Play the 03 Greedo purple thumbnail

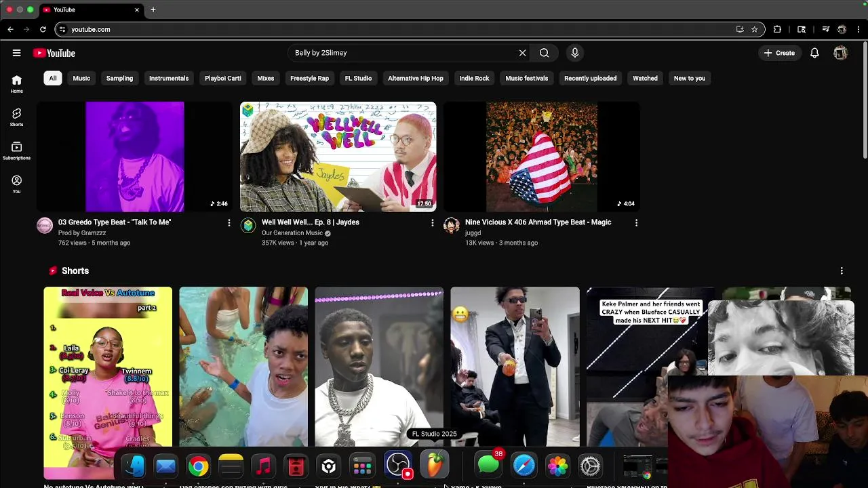[x=134, y=157]
